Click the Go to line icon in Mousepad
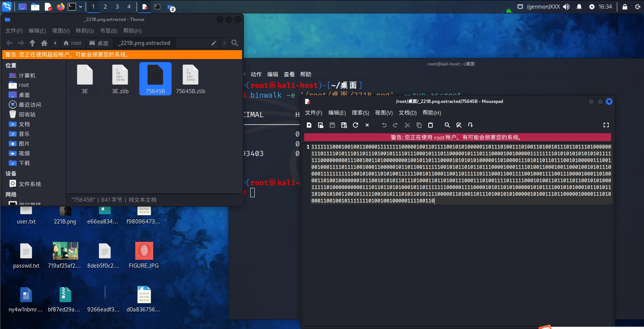644x329 pixels. point(471,125)
